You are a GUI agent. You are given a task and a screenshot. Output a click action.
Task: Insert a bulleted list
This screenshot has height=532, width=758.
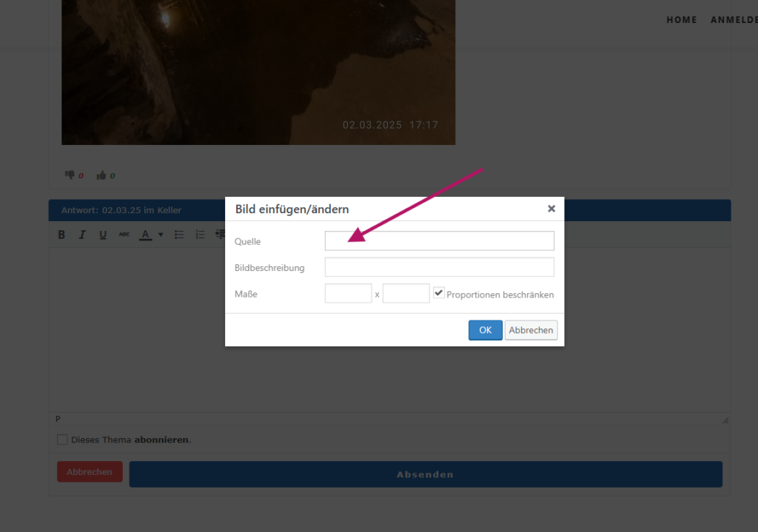pos(179,235)
